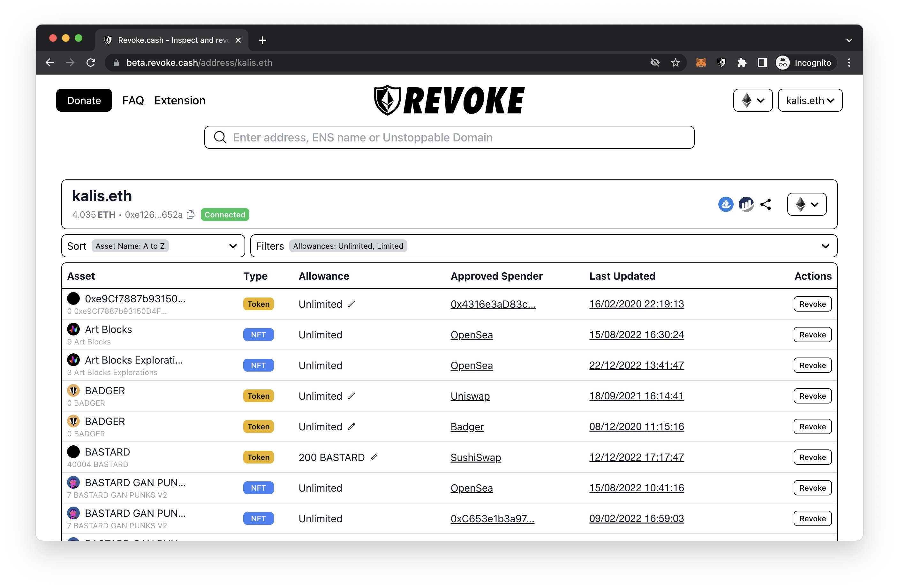899x588 pixels.
Task: Switch to the Revoke.cash browser tab
Action: click(x=172, y=40)
